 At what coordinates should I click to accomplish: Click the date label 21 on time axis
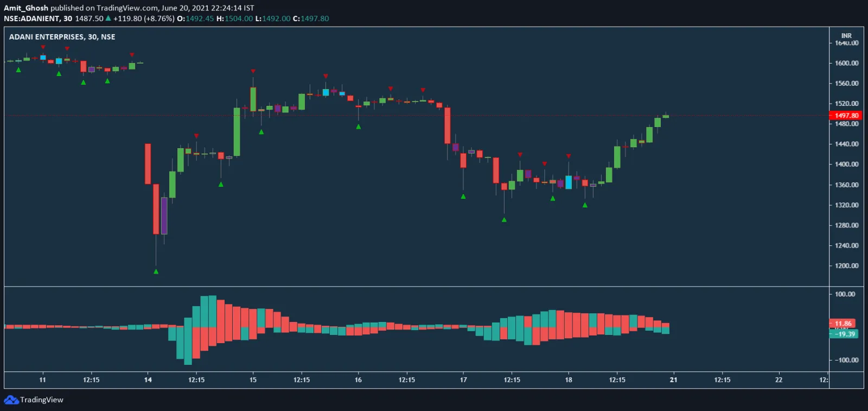click(x=673, y=380)
